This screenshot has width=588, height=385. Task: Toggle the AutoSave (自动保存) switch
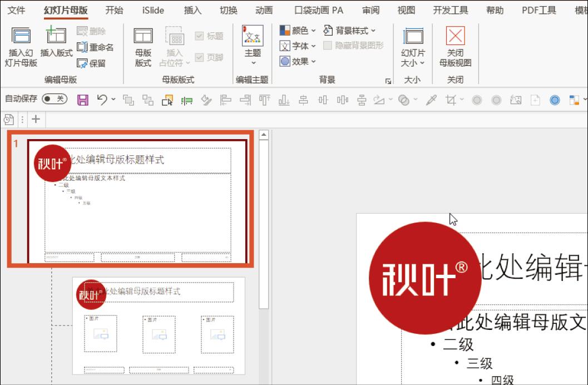pos(54,99)
